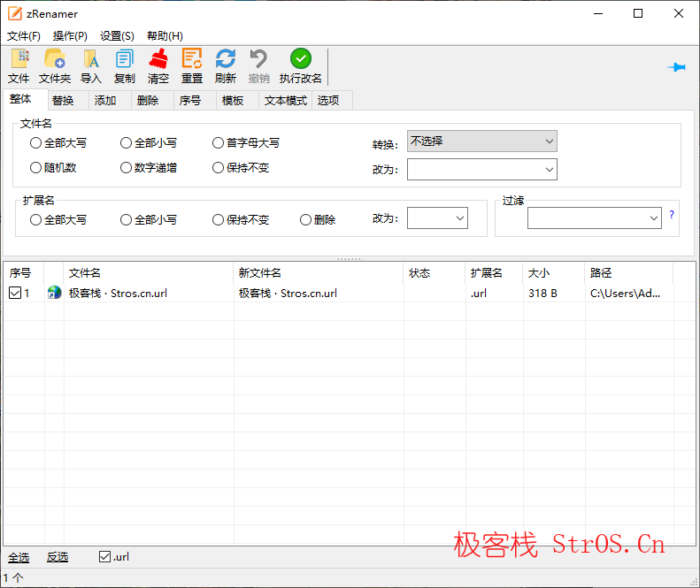This screenshot has width=700, height=588.
Task: Select 首字母大写 radio button
Action: 218,142
